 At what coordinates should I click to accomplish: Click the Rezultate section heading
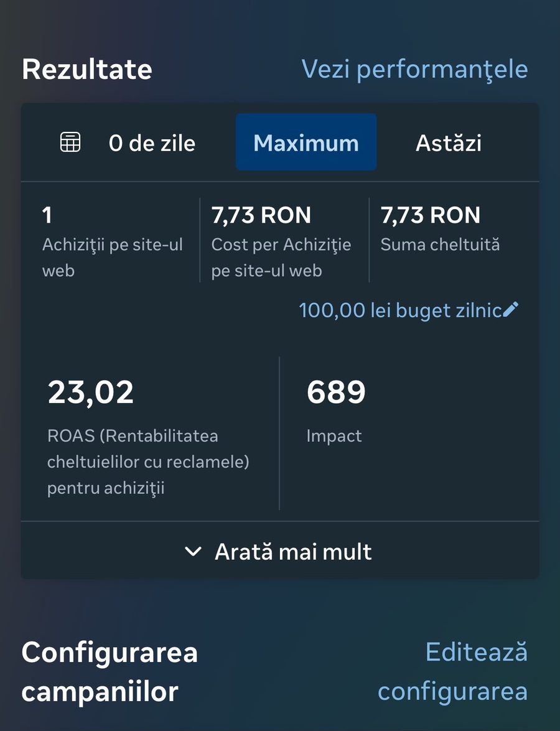pyautogui.click(x=87, y=70)
